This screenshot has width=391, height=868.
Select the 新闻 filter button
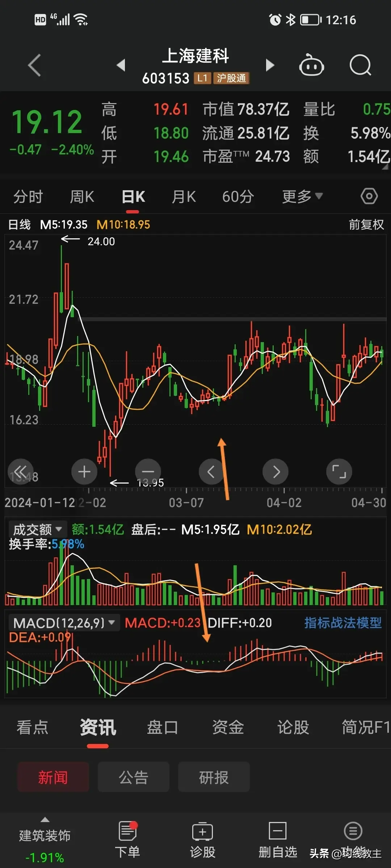53,777
